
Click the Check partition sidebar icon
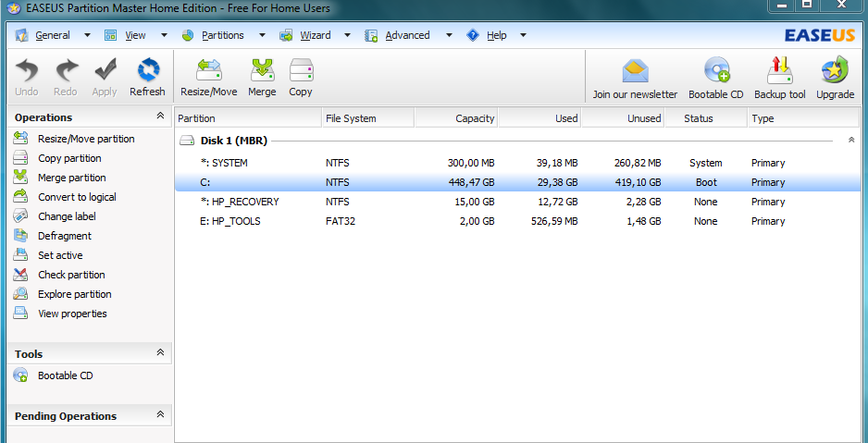(x=20, y=275)
